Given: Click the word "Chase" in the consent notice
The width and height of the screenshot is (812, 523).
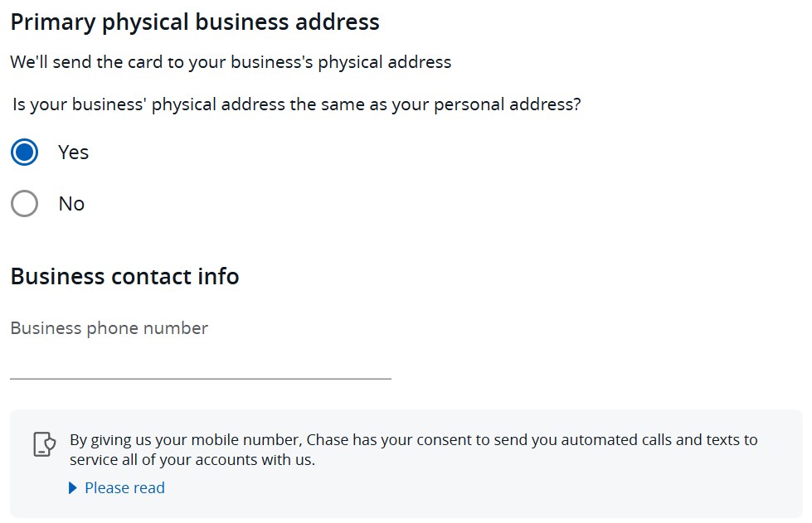Looking at the screenshot, I should point(328,440).
